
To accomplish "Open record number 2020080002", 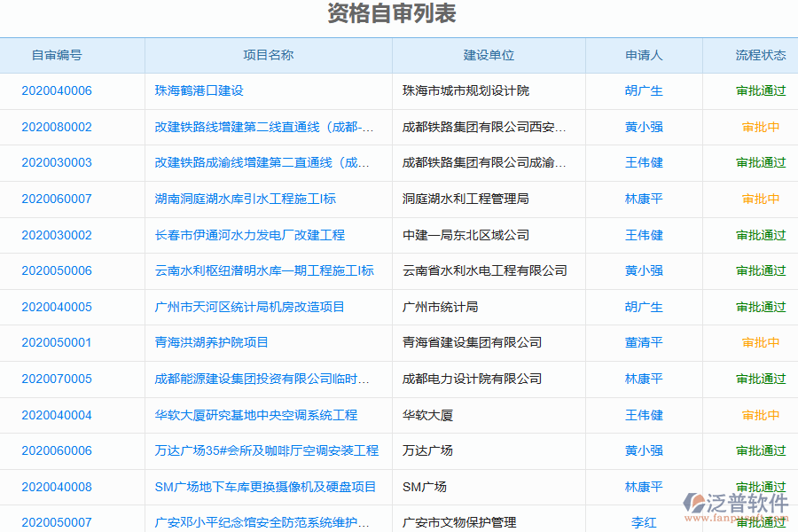I will [x=56, y=127].
